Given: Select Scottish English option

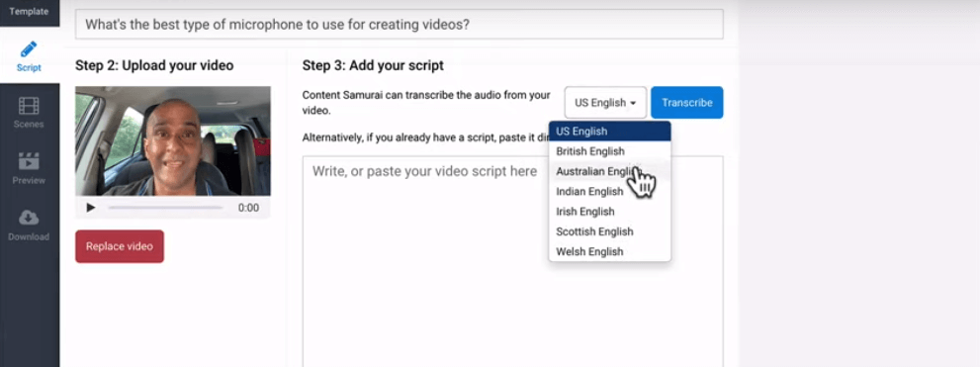Looking at the screenshot, I should click(x=609, y=231).
